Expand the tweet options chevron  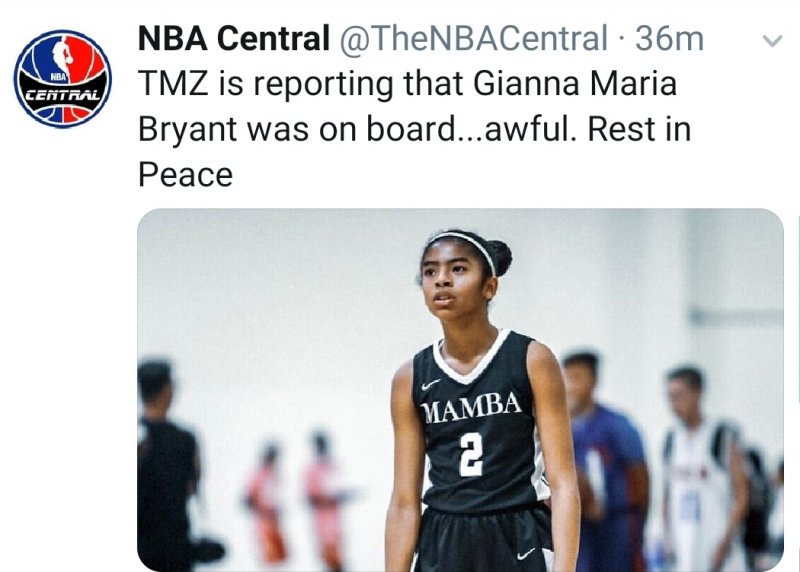tap(771, 42)
